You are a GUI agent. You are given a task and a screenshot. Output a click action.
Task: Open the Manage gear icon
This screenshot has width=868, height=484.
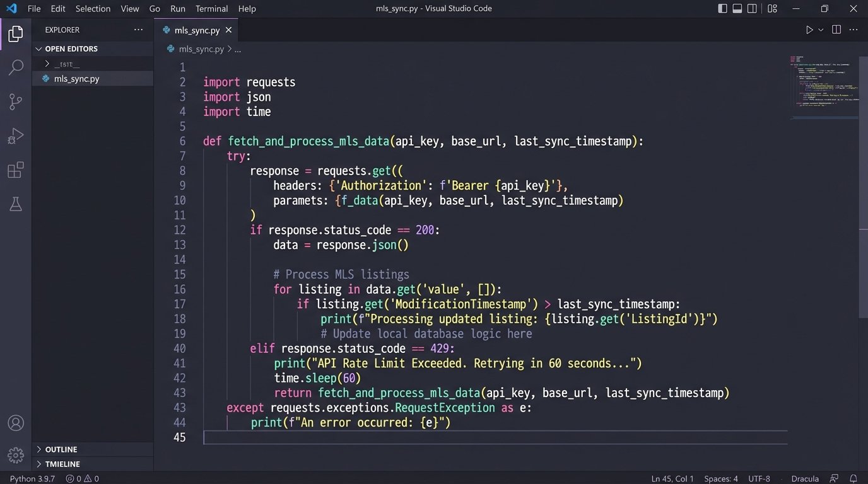tap(16, 455)
